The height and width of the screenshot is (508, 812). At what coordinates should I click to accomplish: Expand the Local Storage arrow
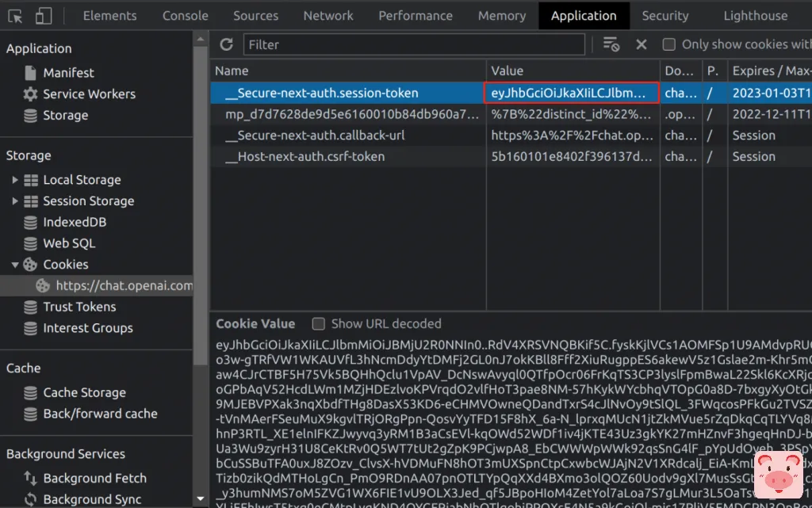click(x=15, y=180)
